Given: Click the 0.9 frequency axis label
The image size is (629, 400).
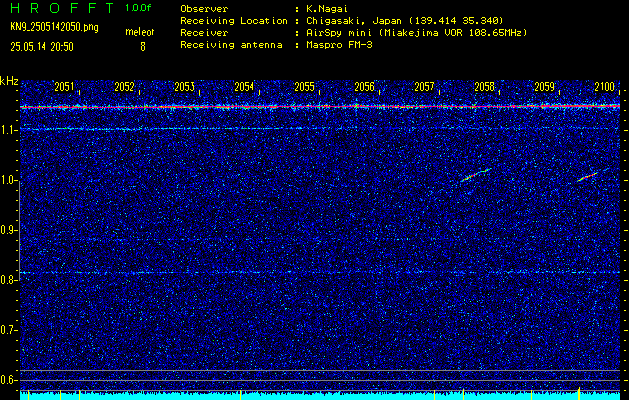Looking at the screenshot, I should [8, 230].
